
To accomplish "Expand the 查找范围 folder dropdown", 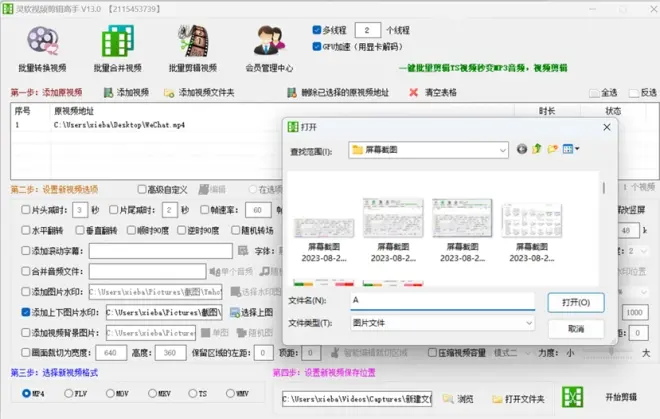I will pyautogui.click(x=503, y=150).
